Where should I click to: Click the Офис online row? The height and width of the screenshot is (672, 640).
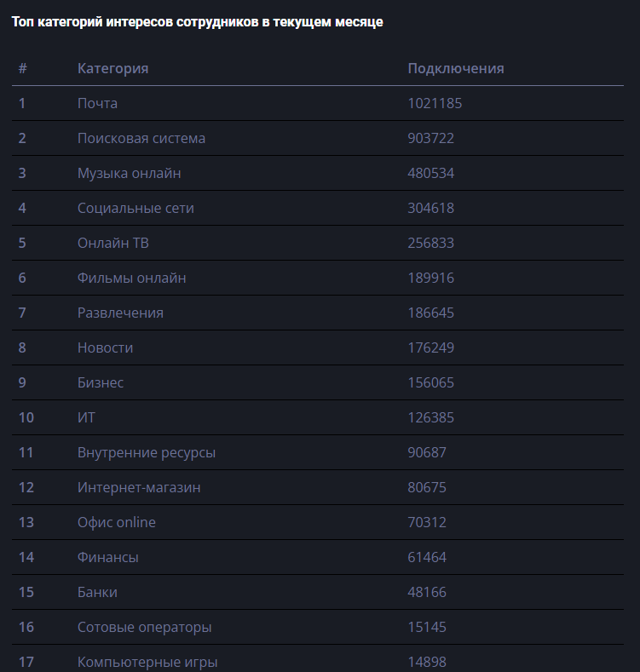click(317, 522)
